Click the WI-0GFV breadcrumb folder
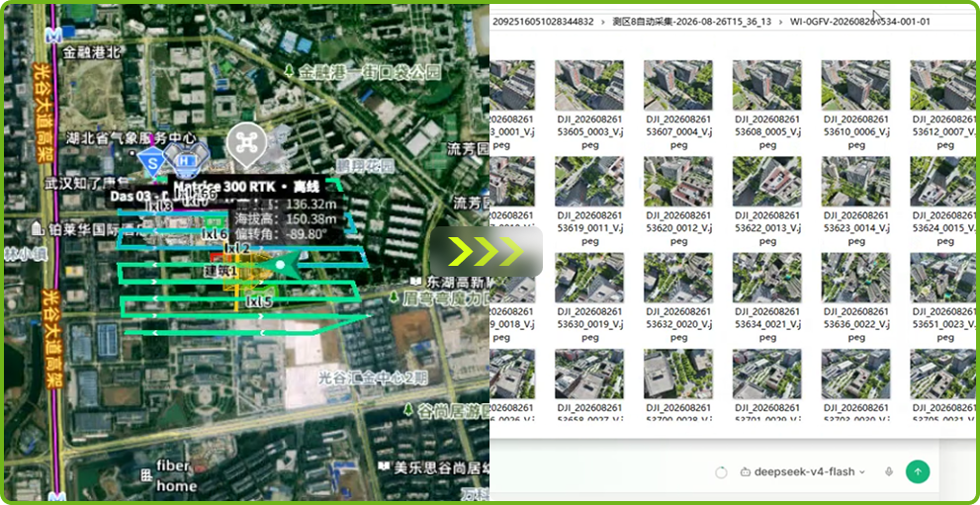The image size is (980, 505). point(860,22)
